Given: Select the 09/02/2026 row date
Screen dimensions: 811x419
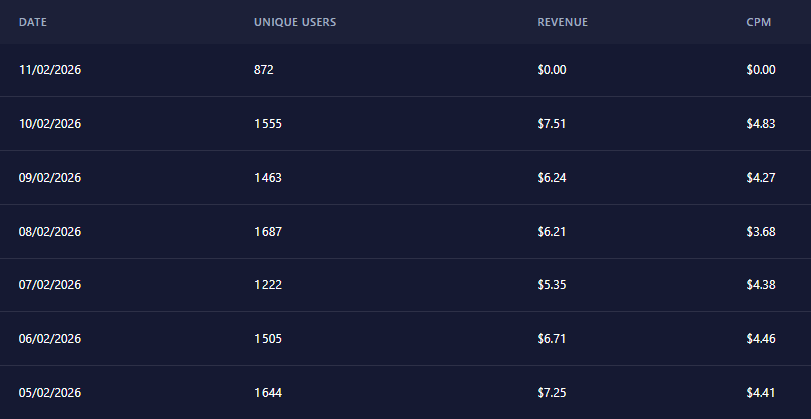Looking at the screenshot, I should click(x=50, y=178).
